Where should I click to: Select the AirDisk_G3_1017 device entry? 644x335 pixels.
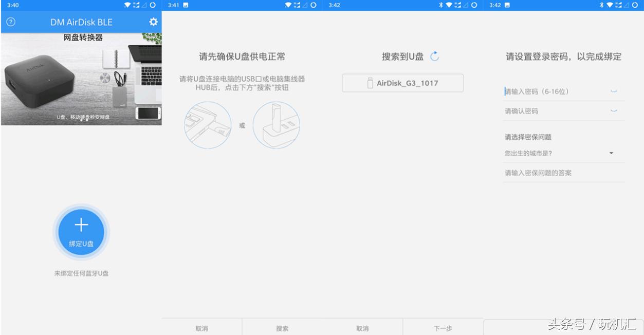(x=402, y=82)
